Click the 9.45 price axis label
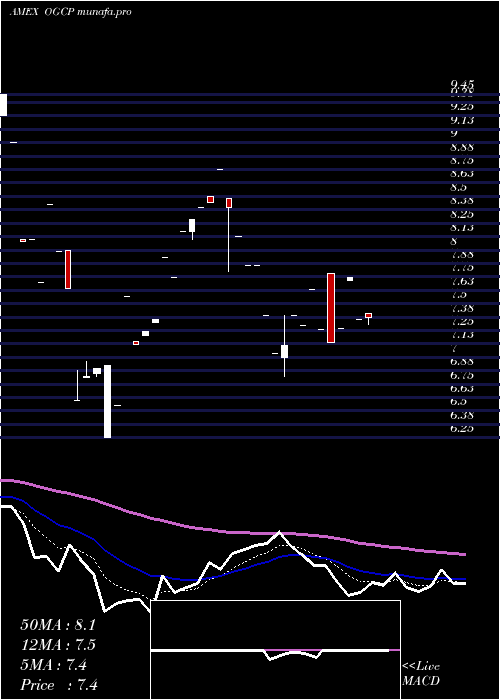500x700 pixels. click(x=462, y=84)
